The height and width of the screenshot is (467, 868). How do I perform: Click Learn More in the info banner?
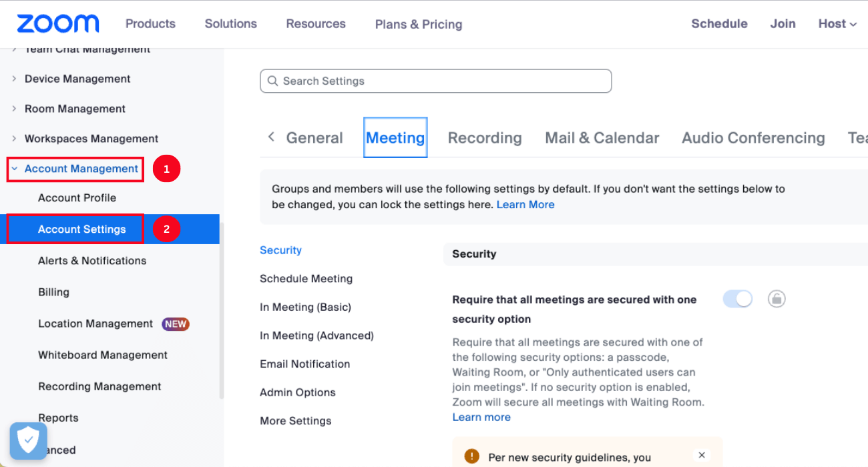pos(525,204)
